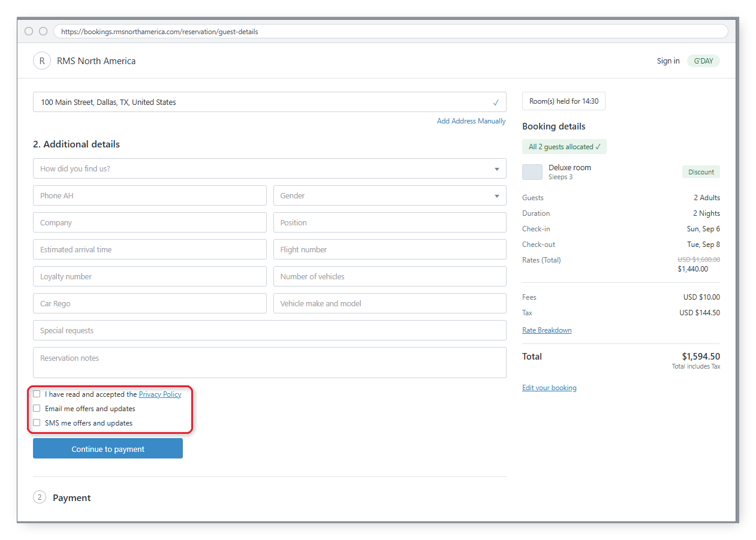Open the Rate Breakdown link

click(547, 330)
